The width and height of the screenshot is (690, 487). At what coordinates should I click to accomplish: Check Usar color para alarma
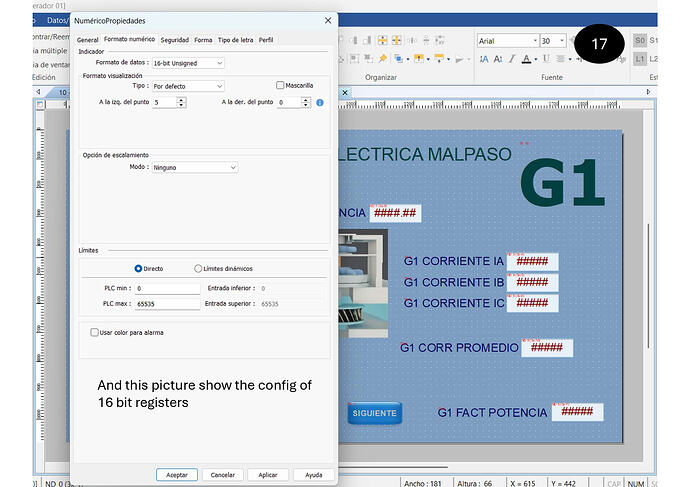94,332
